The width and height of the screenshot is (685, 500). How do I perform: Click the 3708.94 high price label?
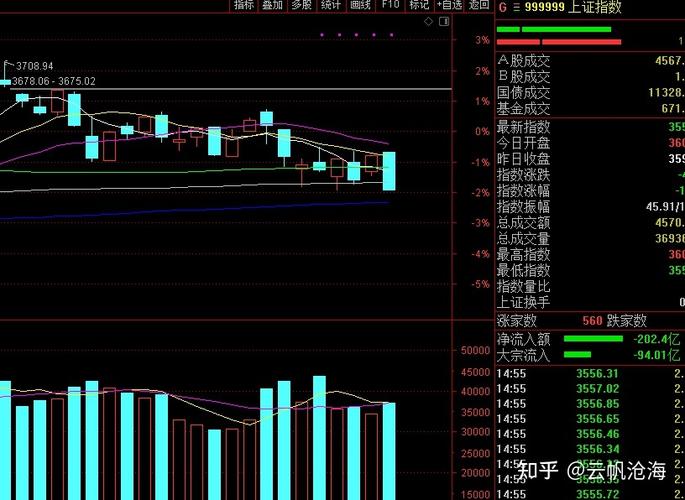35,66
